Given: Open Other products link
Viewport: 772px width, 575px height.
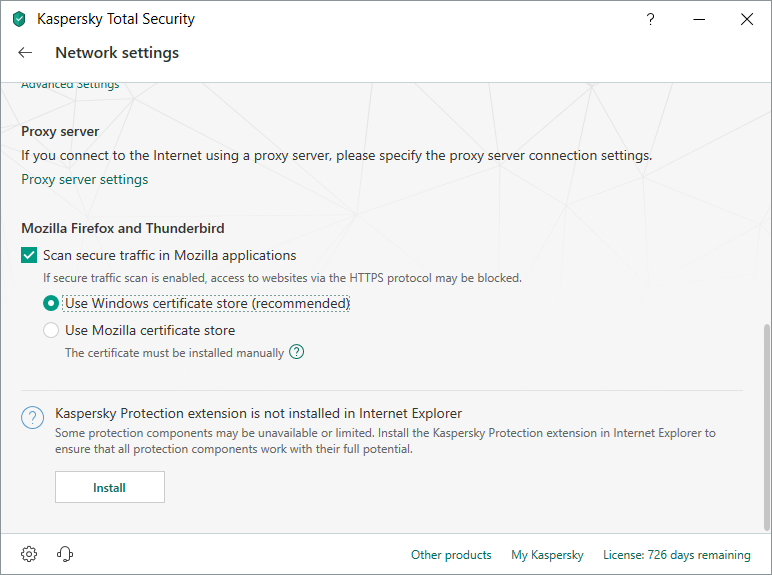Looking at the screenshot, I should click(x=451, y=555).
